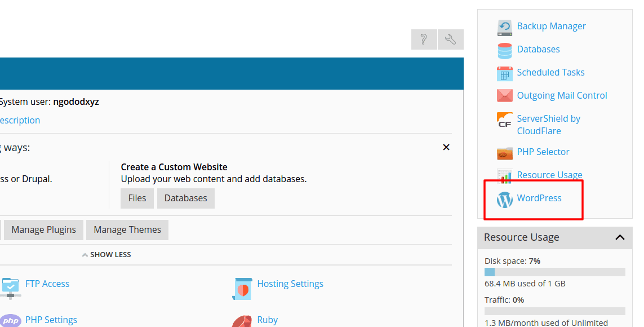The image size is (644, 327).
Task: Click the PHP Settings purple icon
Action: (x=11, y=321)
